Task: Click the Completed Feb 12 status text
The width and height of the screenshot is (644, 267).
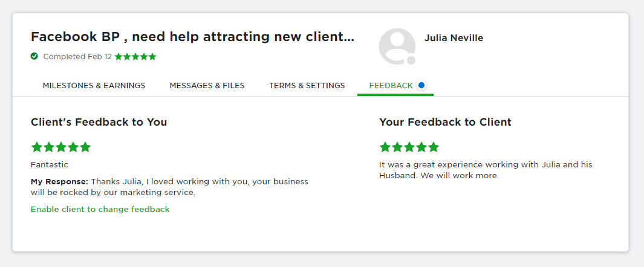Action: (77, 57)
